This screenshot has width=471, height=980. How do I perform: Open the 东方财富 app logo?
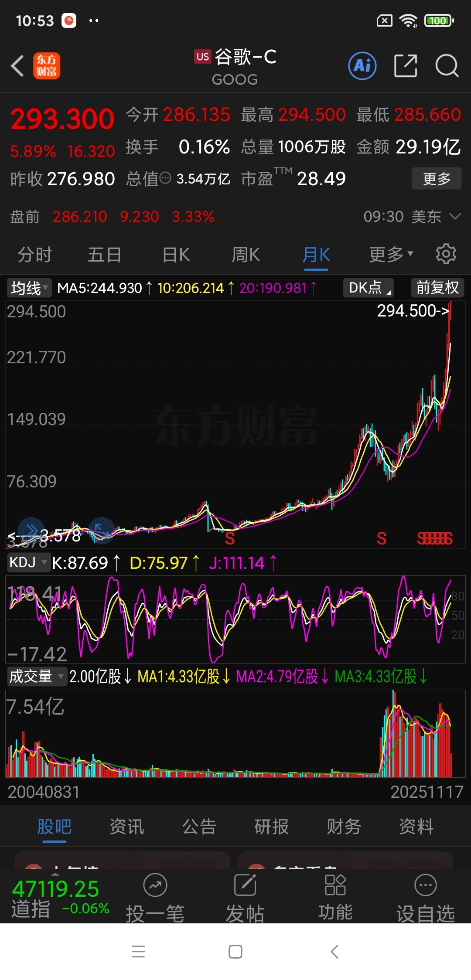pos(47,66)
